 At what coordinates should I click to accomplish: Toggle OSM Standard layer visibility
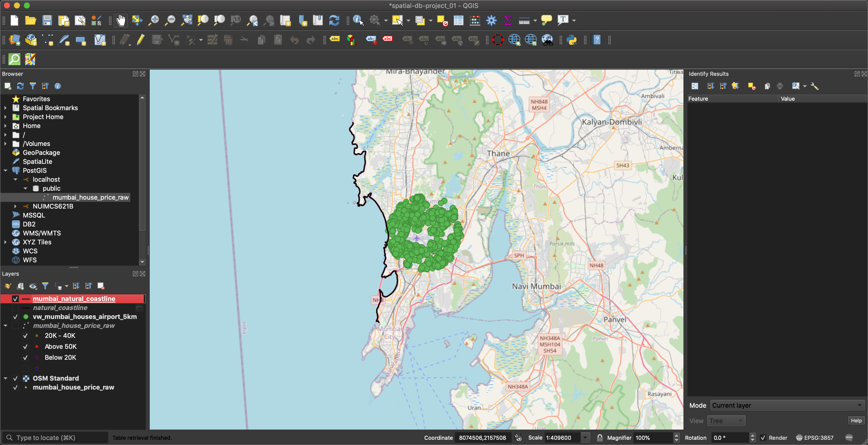[x=15, y=378]
